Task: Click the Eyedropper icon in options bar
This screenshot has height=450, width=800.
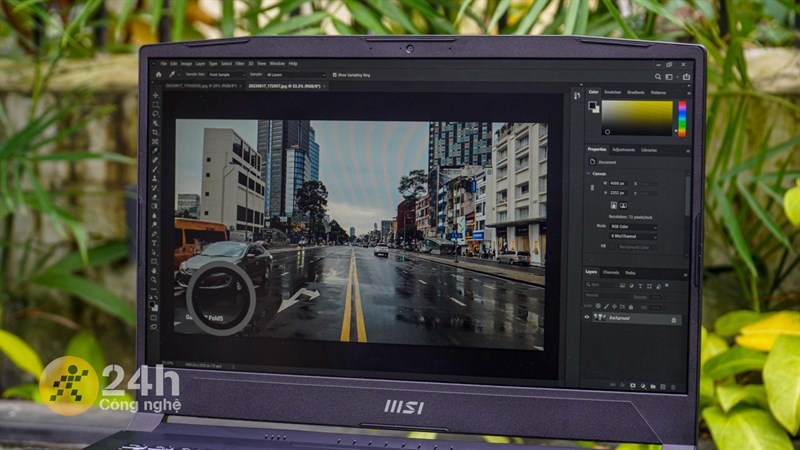Action: 172,75
